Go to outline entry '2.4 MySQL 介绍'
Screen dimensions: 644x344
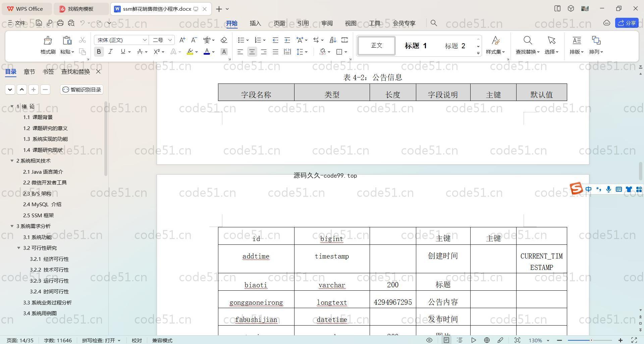(x=42, y=204)
